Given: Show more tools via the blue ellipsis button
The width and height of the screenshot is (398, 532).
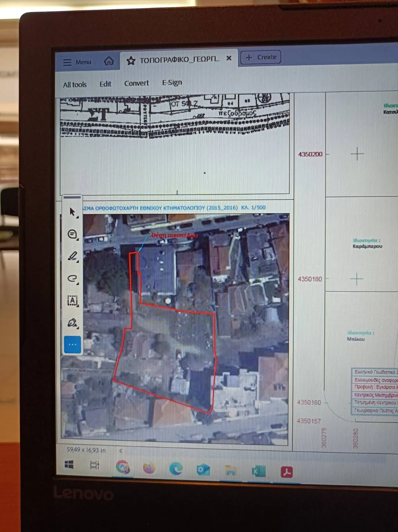Looking at the screenshot, I should (72, 344).
